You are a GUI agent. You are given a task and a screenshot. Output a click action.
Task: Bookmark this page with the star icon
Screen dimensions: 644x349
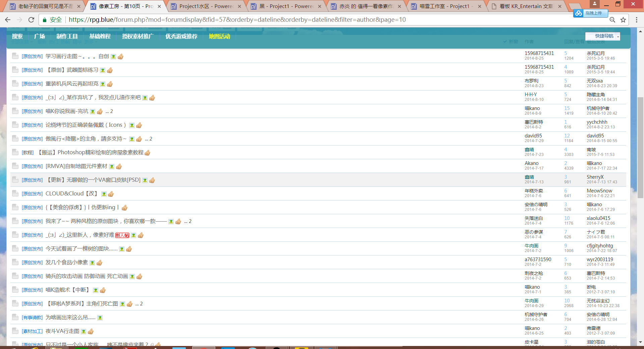(623, 20)
